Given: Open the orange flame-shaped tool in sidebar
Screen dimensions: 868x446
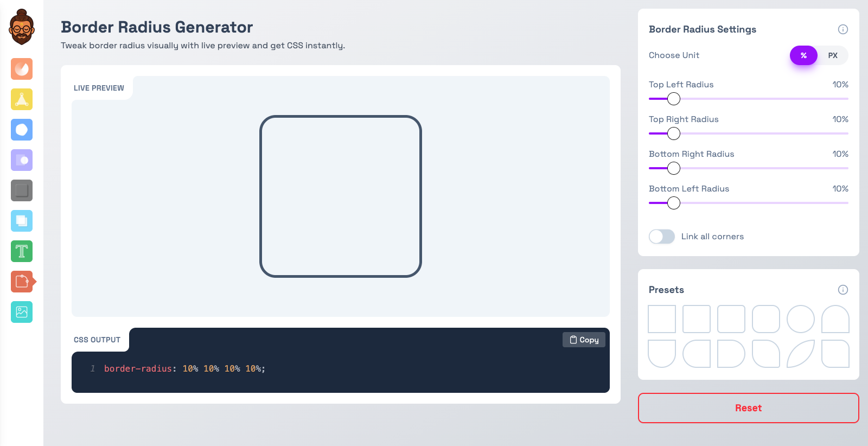Looking at the screenshot, I should 22,69.
